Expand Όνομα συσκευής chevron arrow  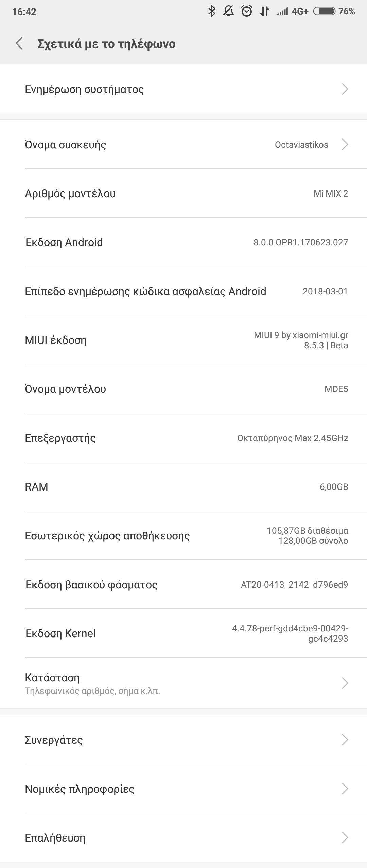coord(345,144)
